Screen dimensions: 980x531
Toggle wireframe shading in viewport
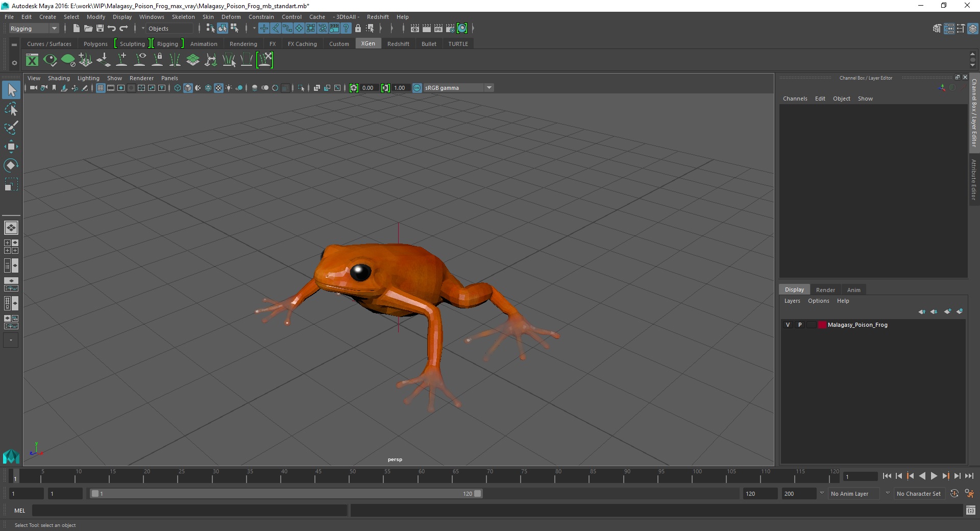[178, 88]
